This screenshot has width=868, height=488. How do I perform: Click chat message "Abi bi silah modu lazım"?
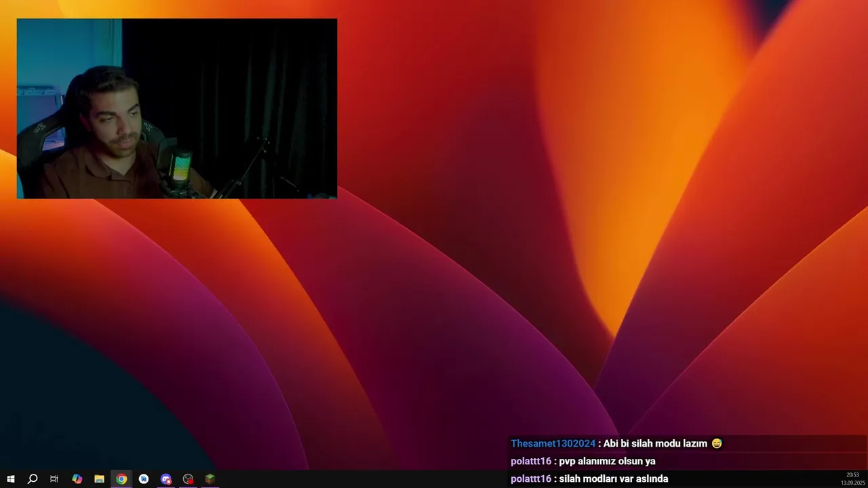(655, 443)
